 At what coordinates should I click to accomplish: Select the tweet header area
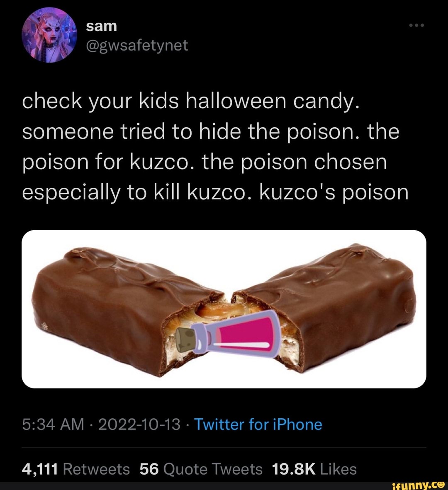124,35
